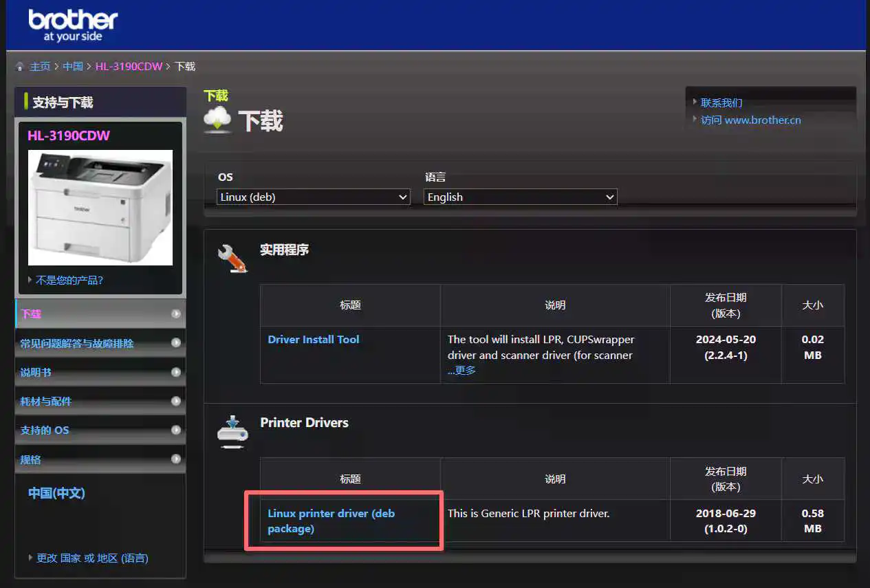
Task: Click the LPR, CUPSwrapper tool description text
Action: [x=541, y=347]
